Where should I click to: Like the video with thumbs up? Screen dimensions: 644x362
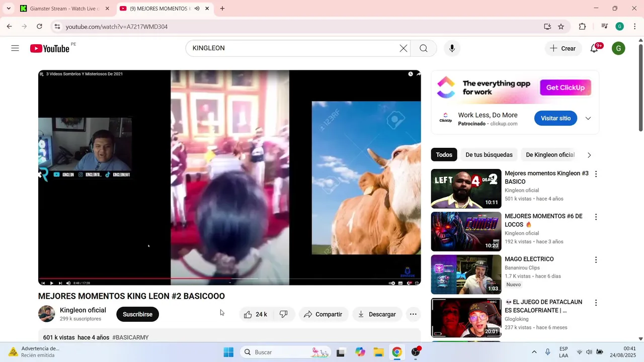(256, 314)
